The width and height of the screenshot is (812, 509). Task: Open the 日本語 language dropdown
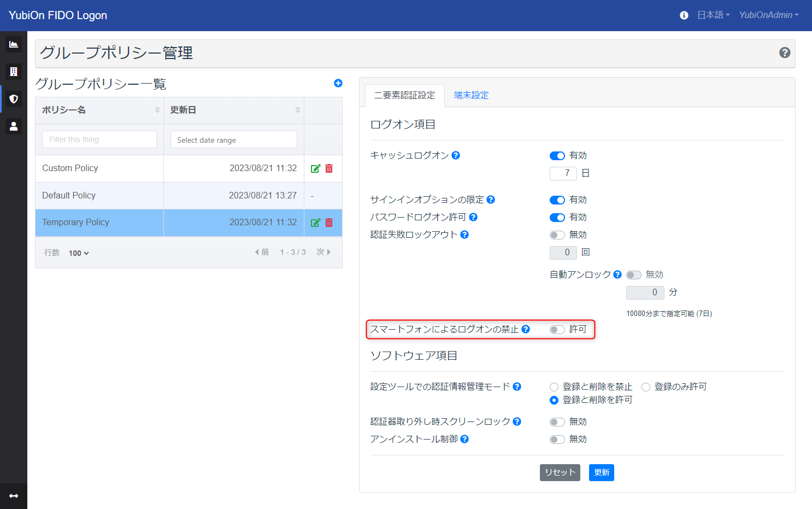click(x=713, y=15)
